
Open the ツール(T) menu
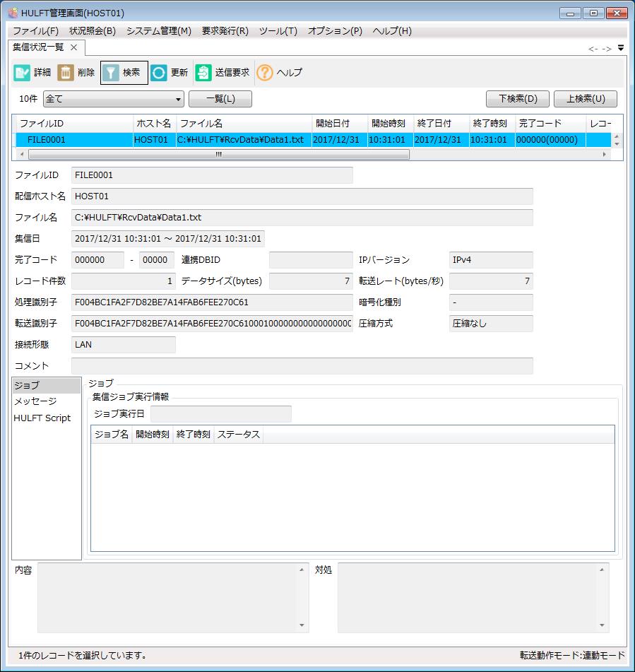(278, 31)
